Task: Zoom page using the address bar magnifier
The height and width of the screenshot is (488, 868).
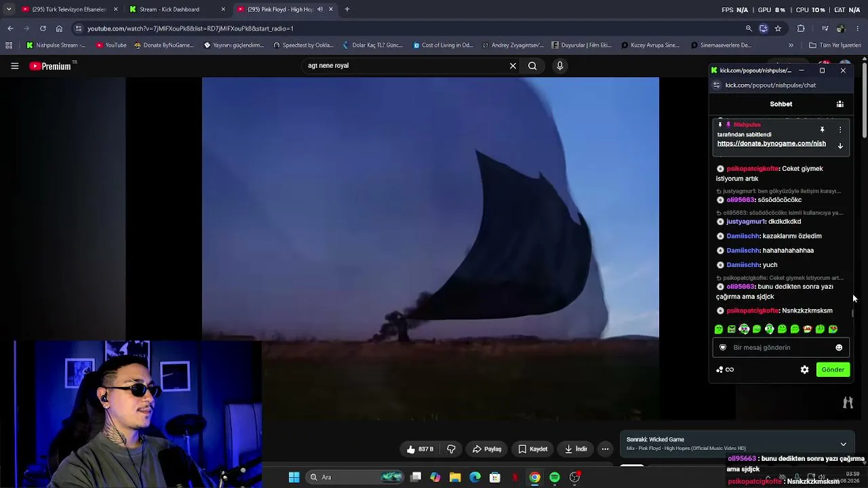Action: (x=749, y=28)
